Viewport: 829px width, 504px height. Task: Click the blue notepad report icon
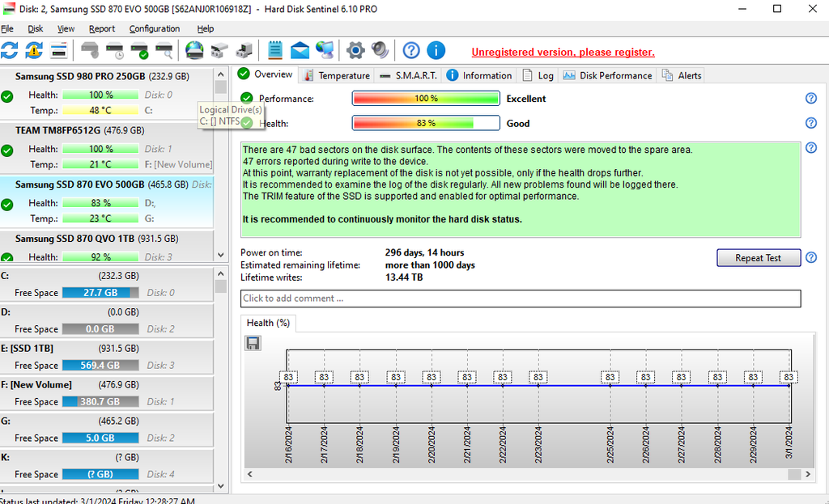coord(275,51)
